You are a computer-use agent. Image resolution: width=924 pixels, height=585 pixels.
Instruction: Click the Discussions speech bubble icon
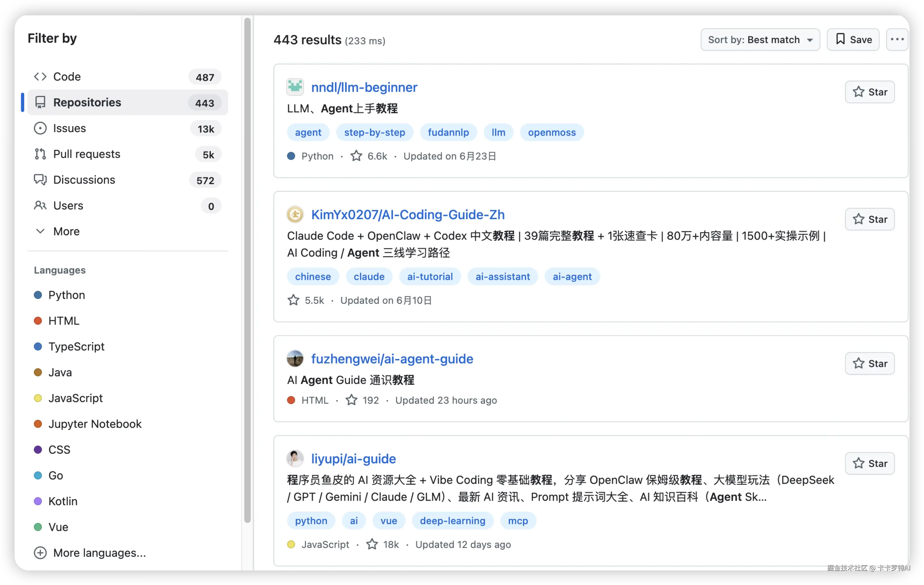pyautogui.click(x=40, y=180)
